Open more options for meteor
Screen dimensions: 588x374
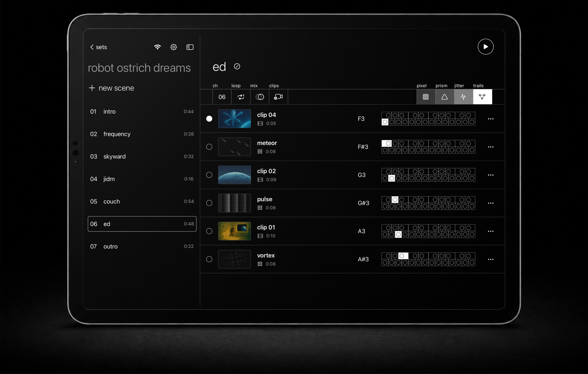point(491,147)
